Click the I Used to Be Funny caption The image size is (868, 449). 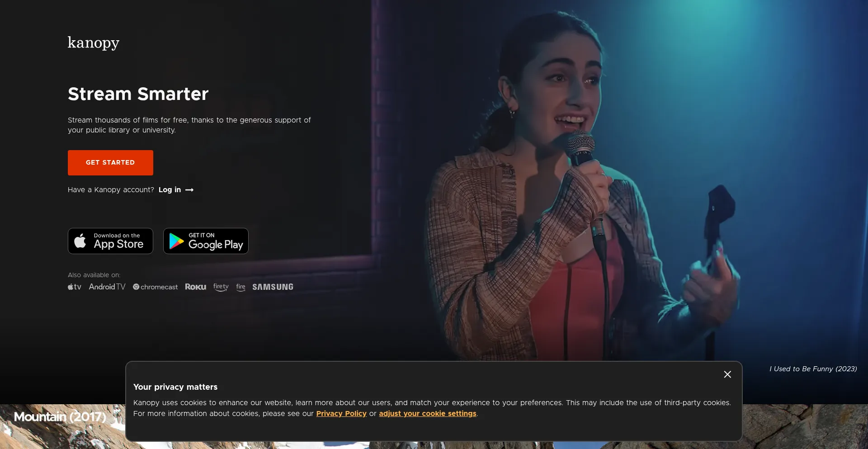pyautogui.click(x=813, y=369)
